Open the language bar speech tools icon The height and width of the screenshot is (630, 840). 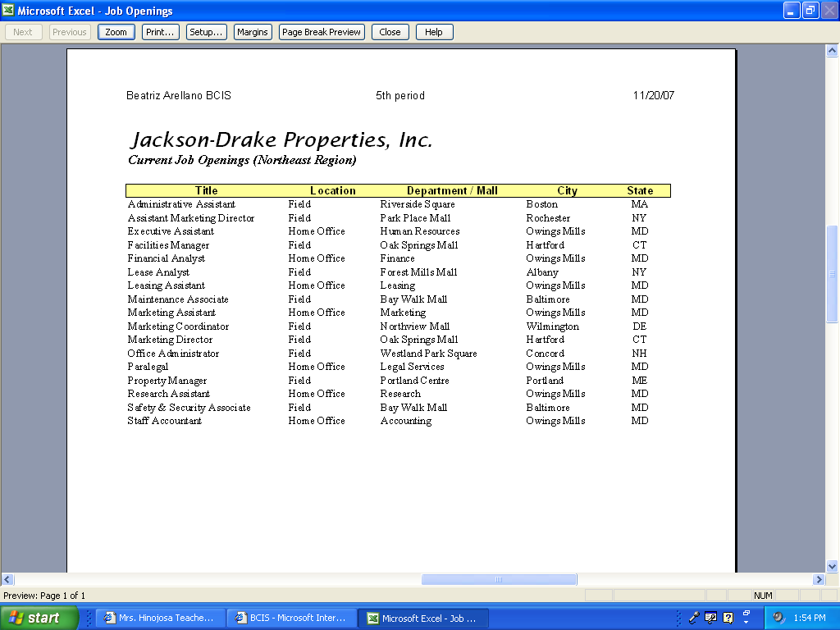tap(711, 618)
